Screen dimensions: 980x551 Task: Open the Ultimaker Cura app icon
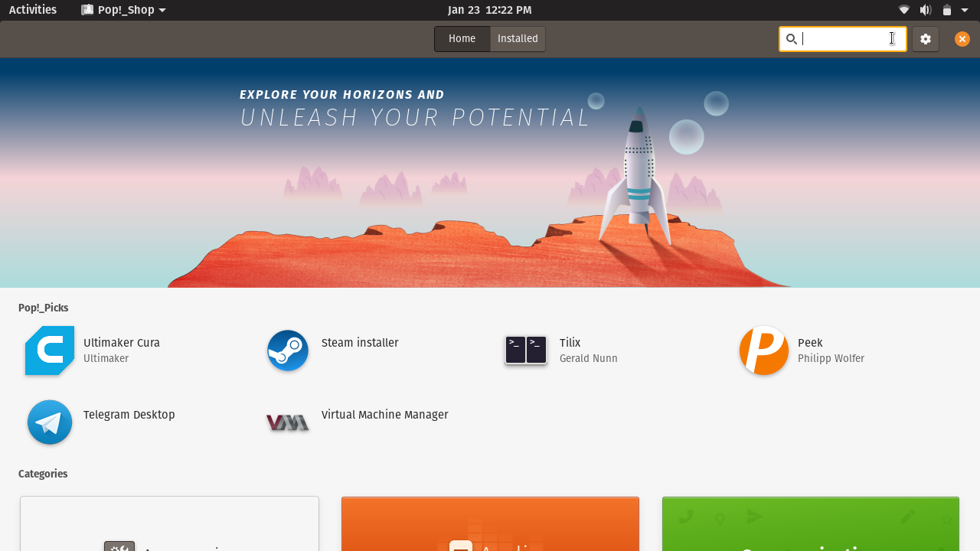pos(49,350)
